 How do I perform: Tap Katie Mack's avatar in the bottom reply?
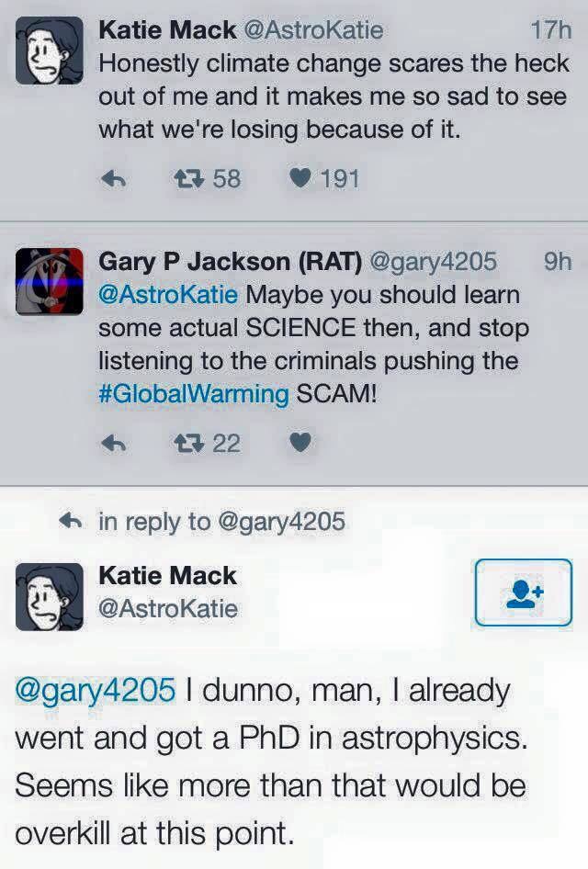pos(50,596)
